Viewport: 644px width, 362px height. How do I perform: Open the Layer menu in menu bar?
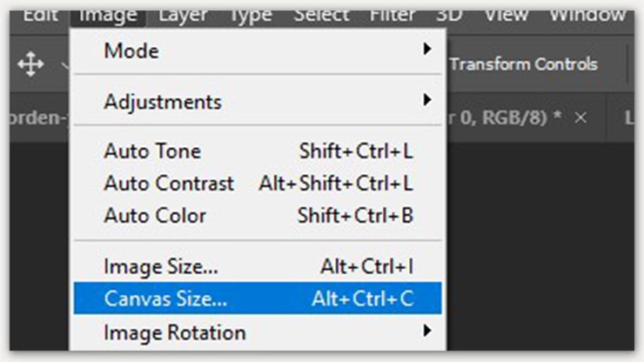tap(182, 14)
